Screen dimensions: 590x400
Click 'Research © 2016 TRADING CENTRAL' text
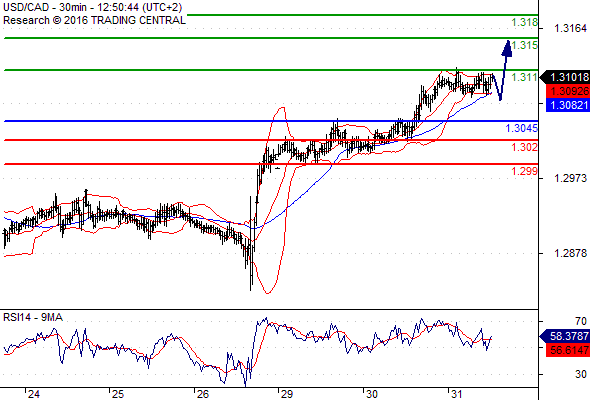[x=94, y=20]
